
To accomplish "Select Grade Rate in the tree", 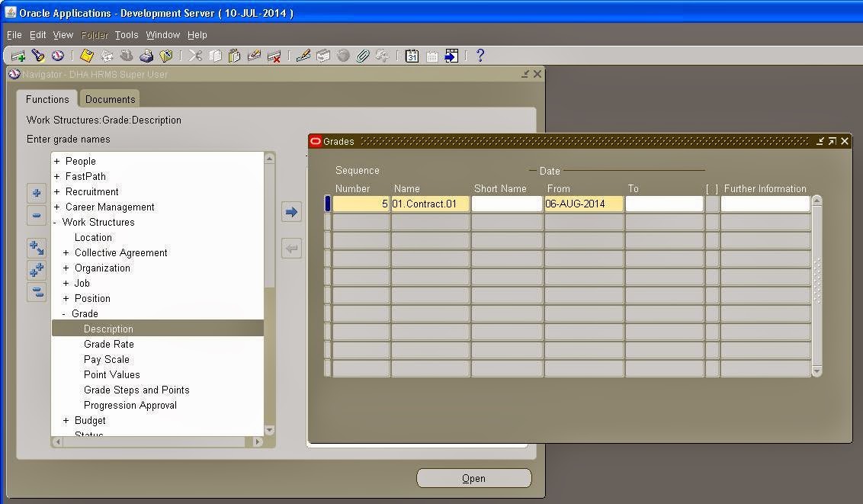I will pyautogui.click(x=109, y=345).
